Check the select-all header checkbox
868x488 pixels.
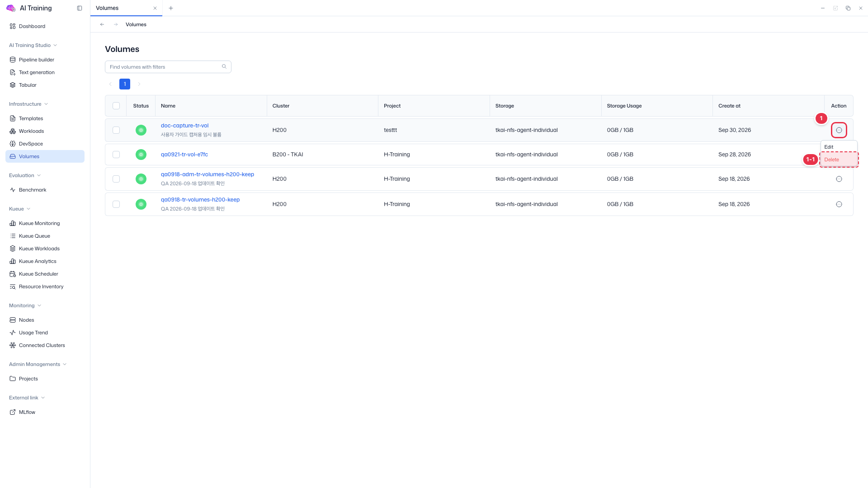(116, 106)
